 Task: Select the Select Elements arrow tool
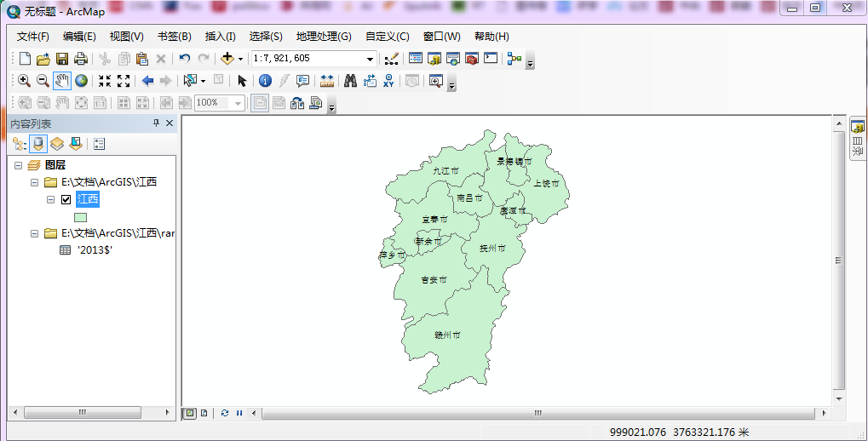tap(242, 81)
